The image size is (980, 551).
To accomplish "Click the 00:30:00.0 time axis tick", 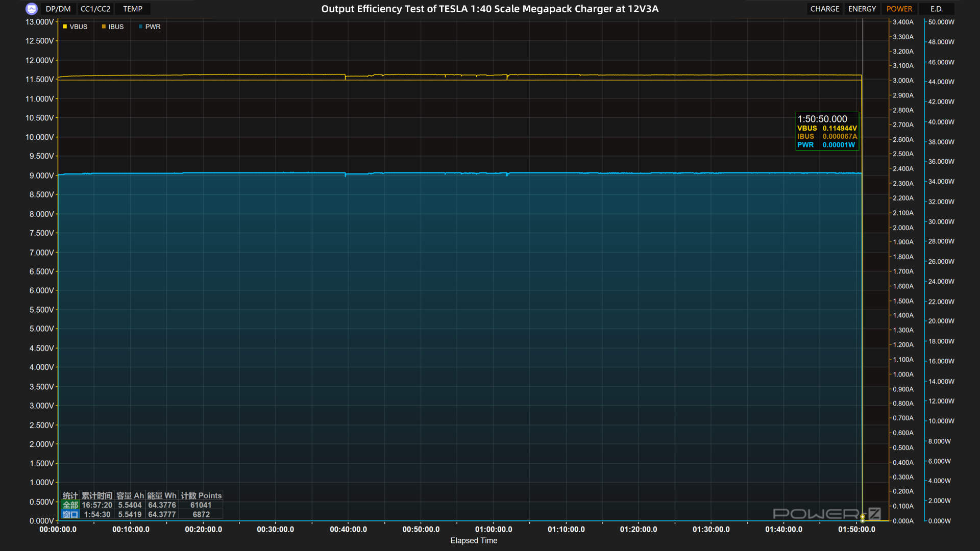I will 276,530.
